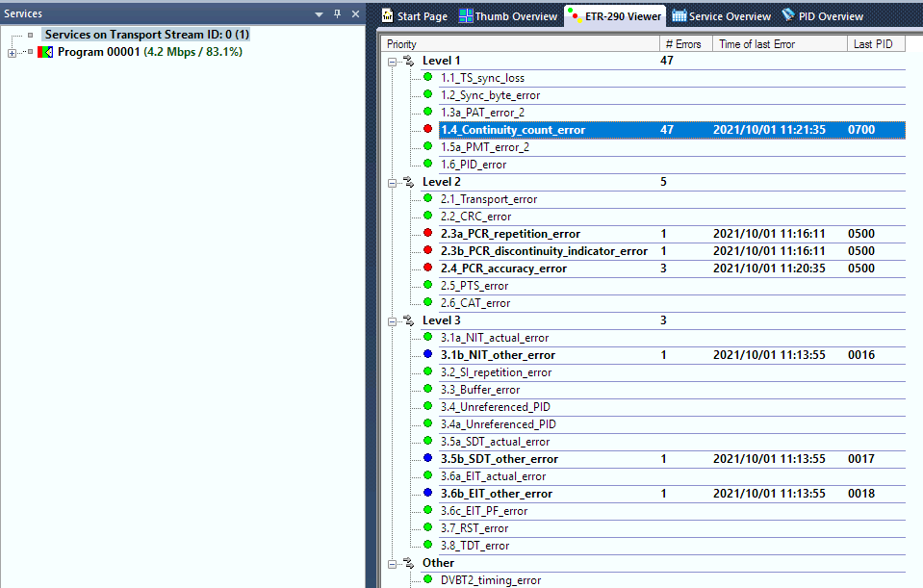
Task: Select the 3.2_SI_repetition_error row
Action: [672, 372]
